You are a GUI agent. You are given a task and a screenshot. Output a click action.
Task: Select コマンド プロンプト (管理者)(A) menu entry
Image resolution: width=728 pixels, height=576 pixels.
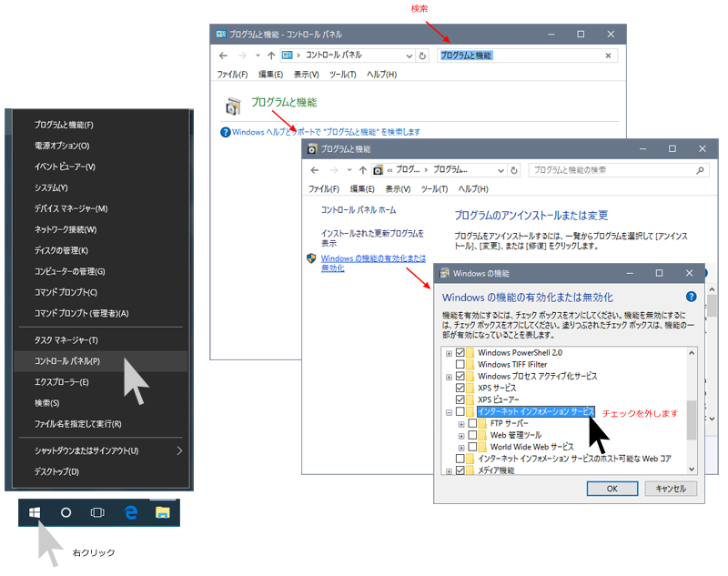[x=100, y=313]
